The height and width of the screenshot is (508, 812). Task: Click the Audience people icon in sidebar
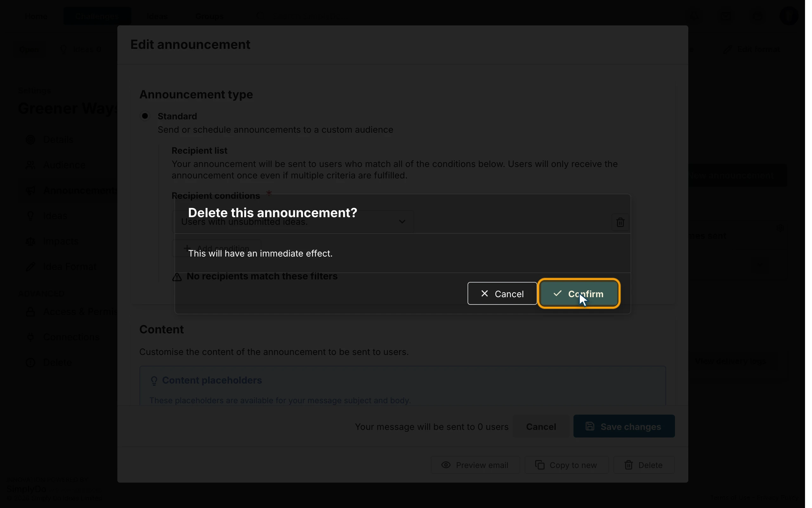[x=30, y=165]
